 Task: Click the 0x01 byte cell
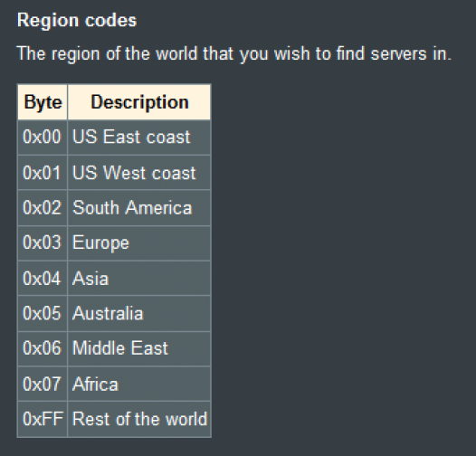(43, 173)
